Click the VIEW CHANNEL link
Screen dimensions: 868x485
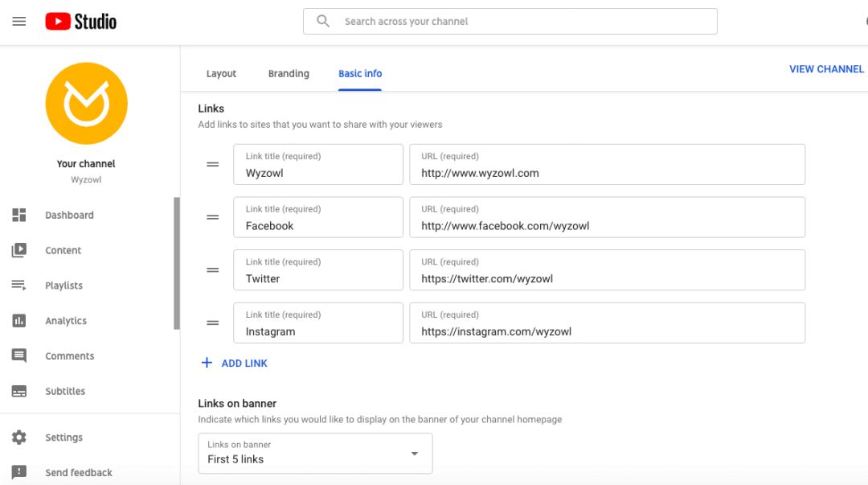pyautogui.click(x=826, y=68)
